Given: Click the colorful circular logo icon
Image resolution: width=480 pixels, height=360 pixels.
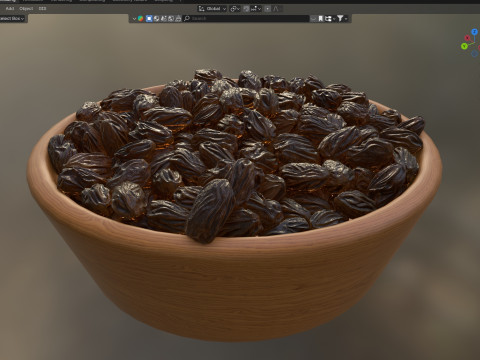Looking at the screenshot, I should 141,19.
